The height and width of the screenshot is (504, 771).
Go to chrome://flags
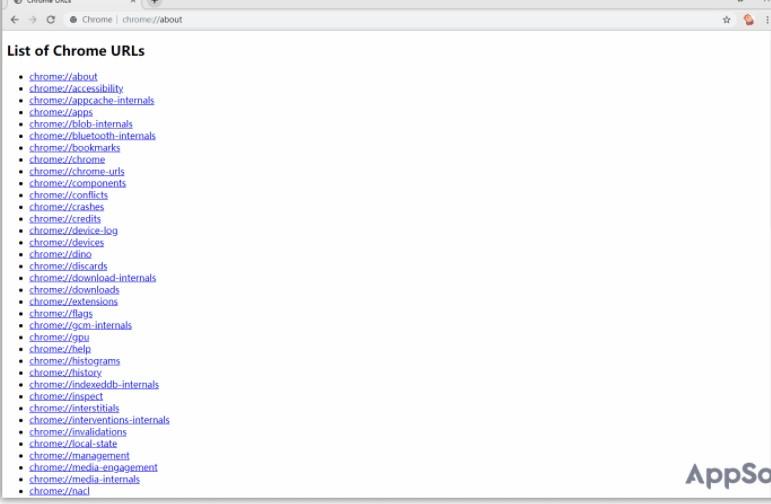(x=61, y=313)
